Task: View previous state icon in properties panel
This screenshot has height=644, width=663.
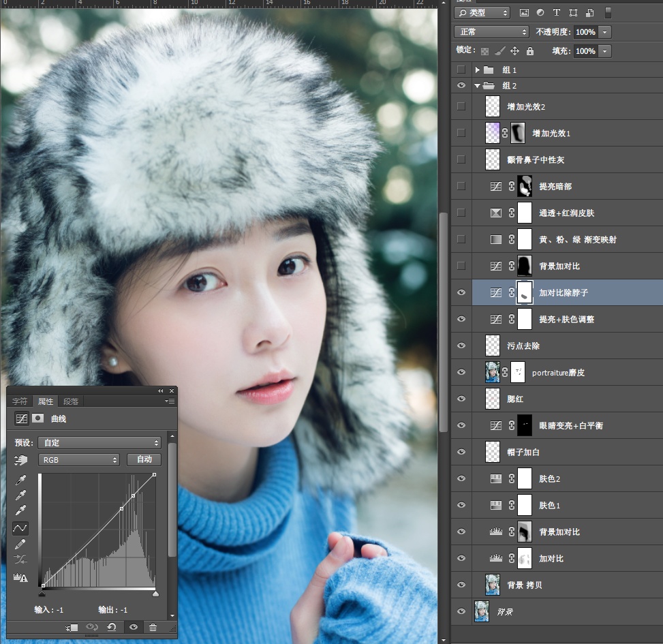Action: (92, 627)
